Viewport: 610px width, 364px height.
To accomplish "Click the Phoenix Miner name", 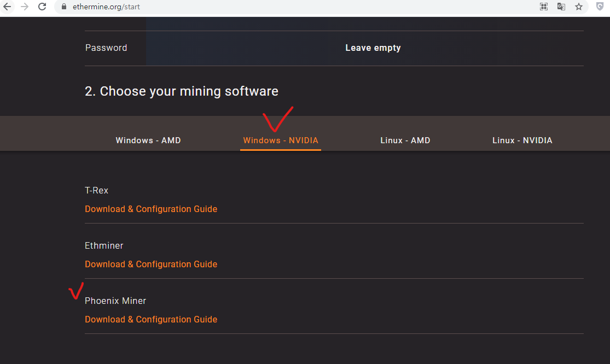I will (x=115, y=301).
